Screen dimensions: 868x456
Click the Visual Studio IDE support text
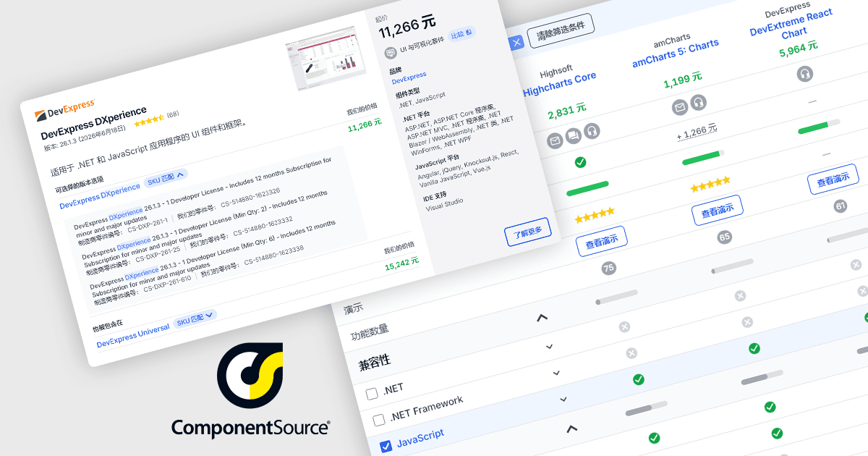[444, 206]
